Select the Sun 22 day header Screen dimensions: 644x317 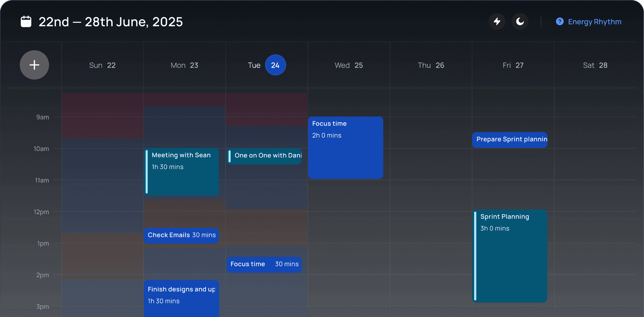102,65
